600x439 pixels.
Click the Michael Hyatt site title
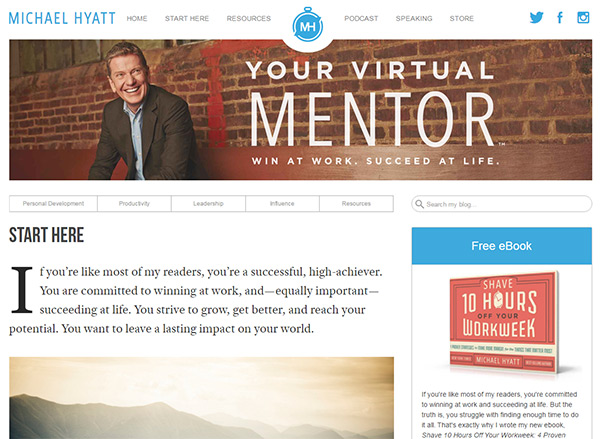click(62, 18)
